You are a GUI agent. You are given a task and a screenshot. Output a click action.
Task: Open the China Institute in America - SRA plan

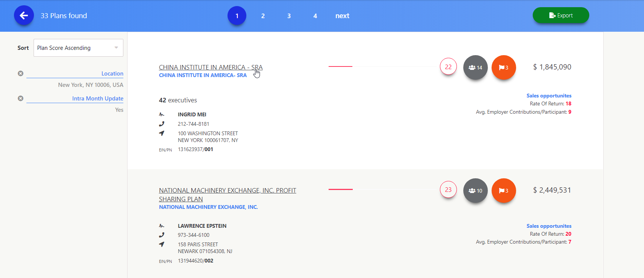211,67
